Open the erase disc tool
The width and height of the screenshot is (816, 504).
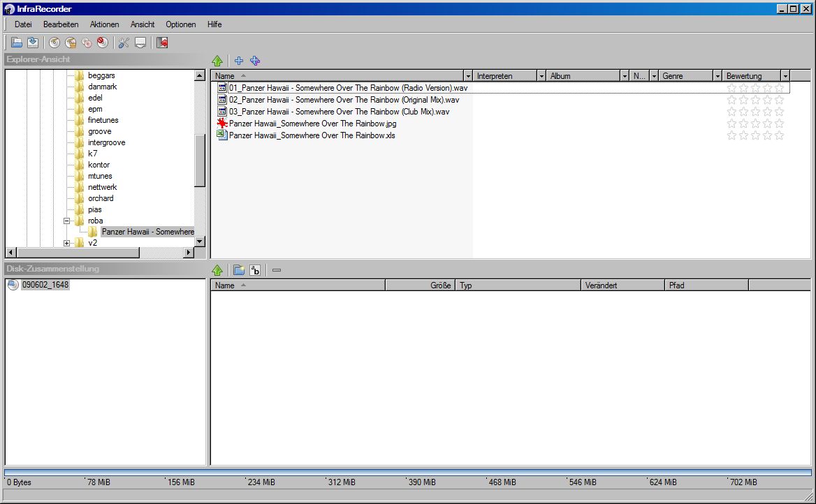pyautogui.click(x=103, y=43)
